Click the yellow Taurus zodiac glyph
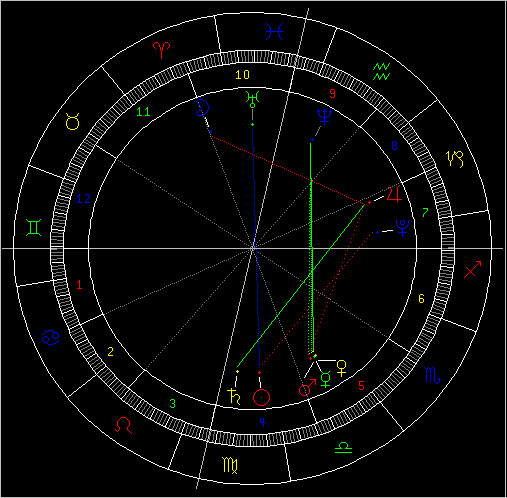This screenshot has width=507, height=498. 73,121
